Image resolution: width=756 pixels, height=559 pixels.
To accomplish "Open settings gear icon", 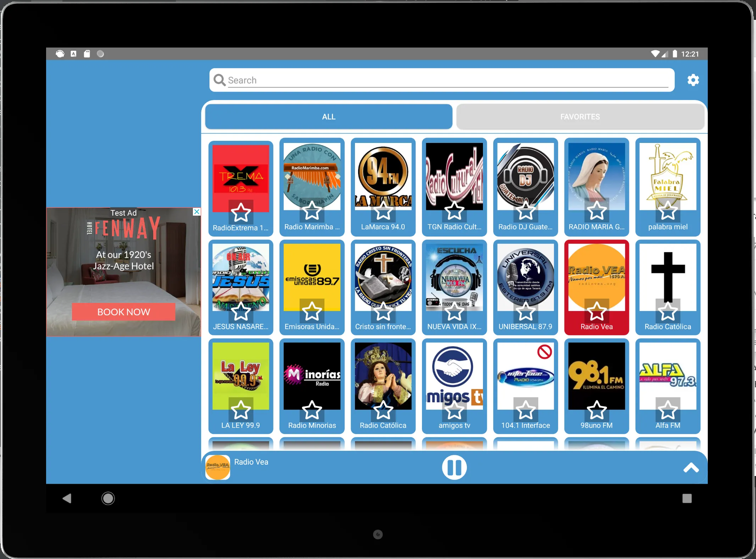I will pyautogui.click(x=693, y=81).
